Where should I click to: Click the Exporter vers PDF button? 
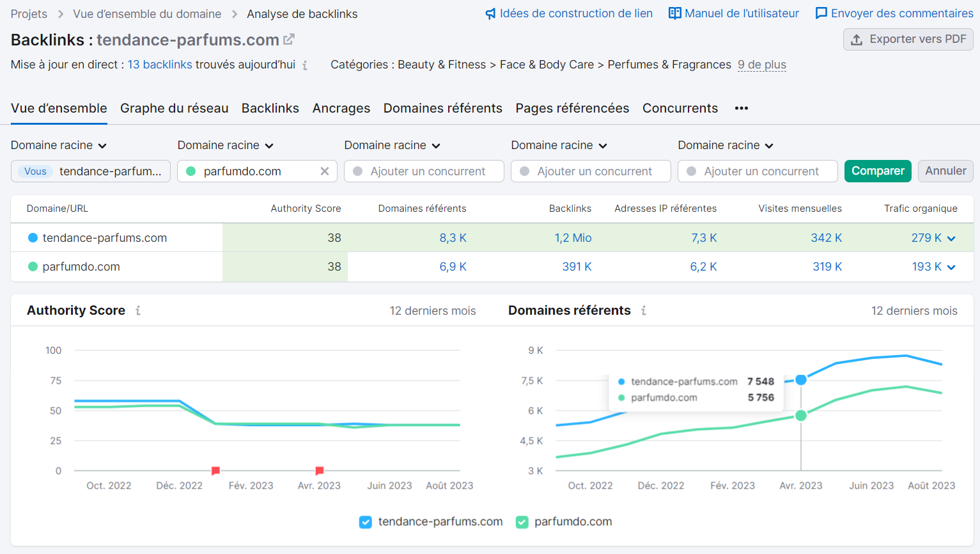point(908,40)
